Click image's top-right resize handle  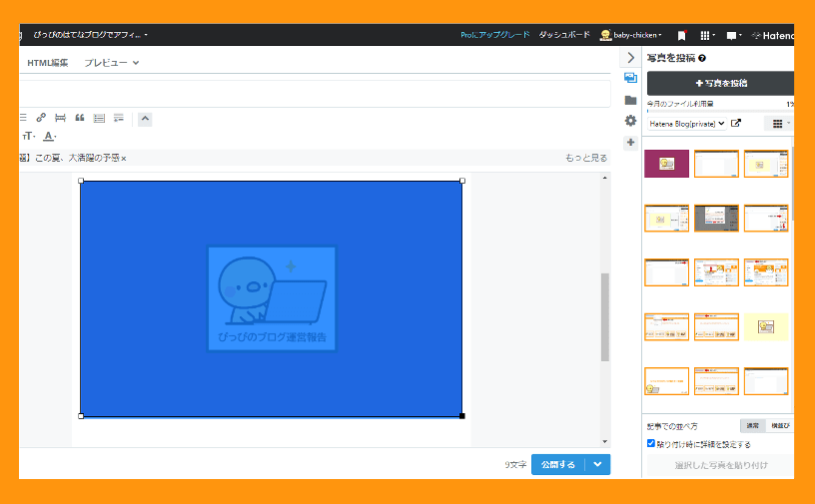462,181
